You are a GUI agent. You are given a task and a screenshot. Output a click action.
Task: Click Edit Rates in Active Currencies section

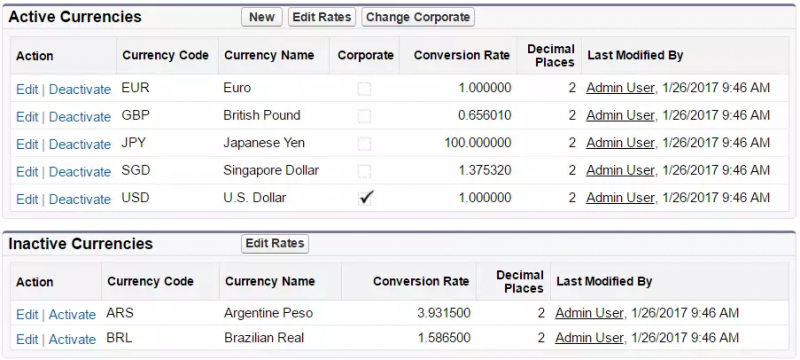point(322,17)
